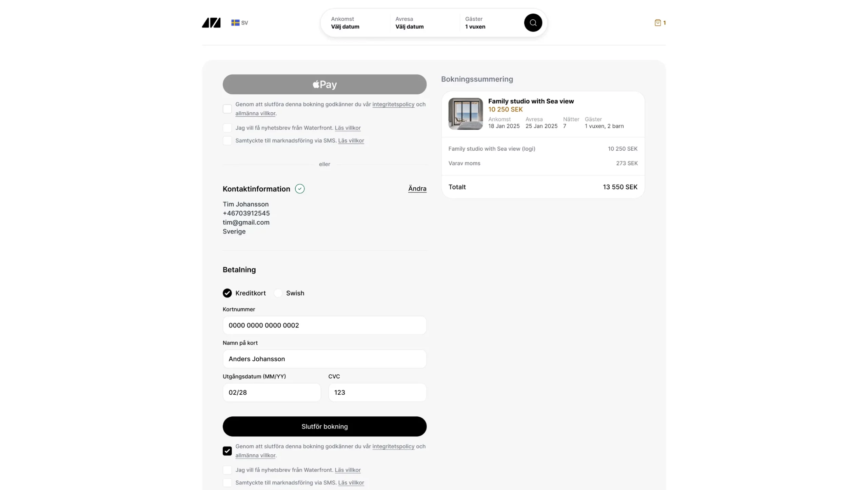Open the Swedish flag language selector

239,23
